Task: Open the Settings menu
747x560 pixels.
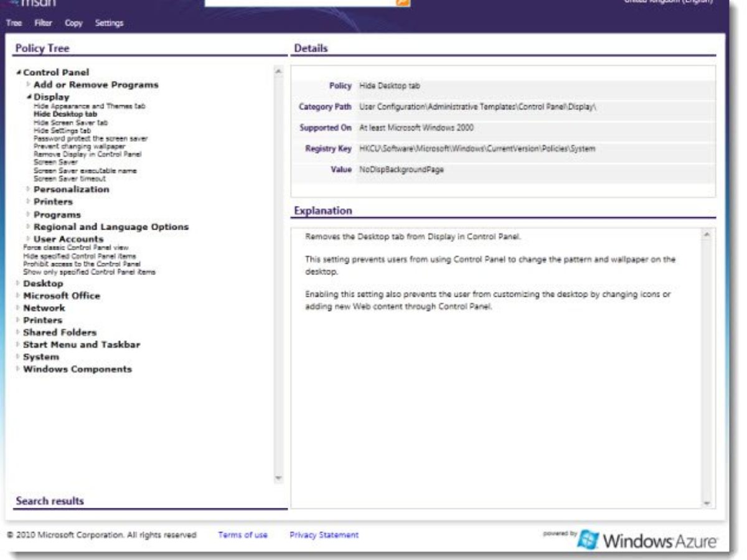Action: coord(109,23)
